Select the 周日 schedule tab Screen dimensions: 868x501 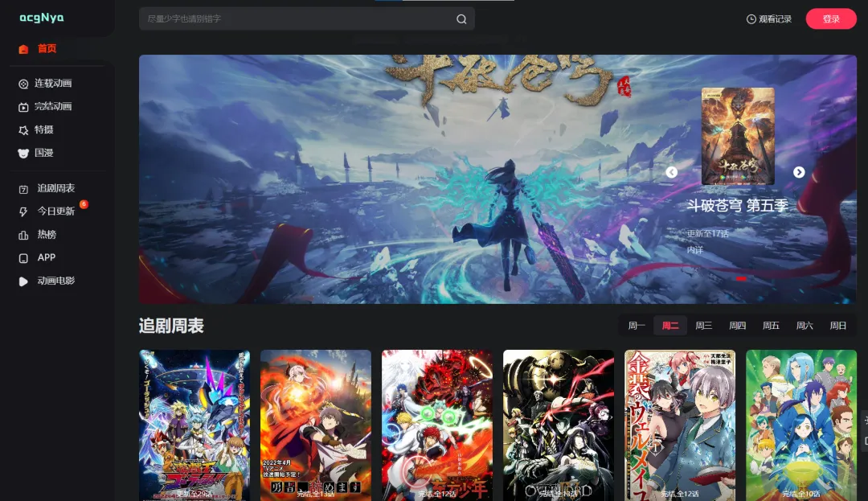coord(838,326)
